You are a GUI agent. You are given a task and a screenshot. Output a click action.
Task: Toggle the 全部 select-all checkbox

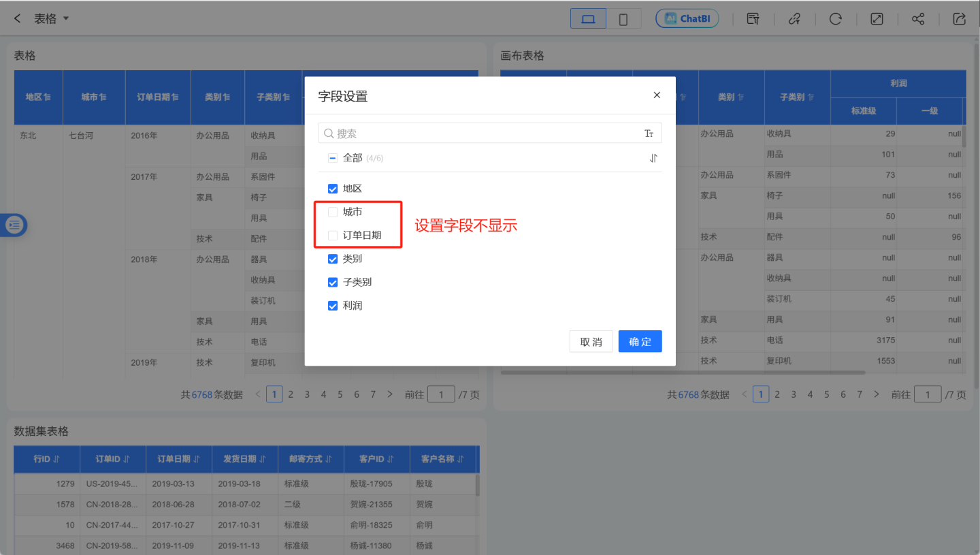coord(333,158)
